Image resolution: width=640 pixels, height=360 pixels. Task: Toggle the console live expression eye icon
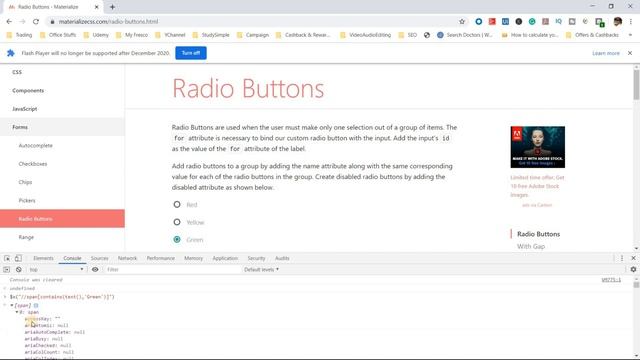[95, 270]
